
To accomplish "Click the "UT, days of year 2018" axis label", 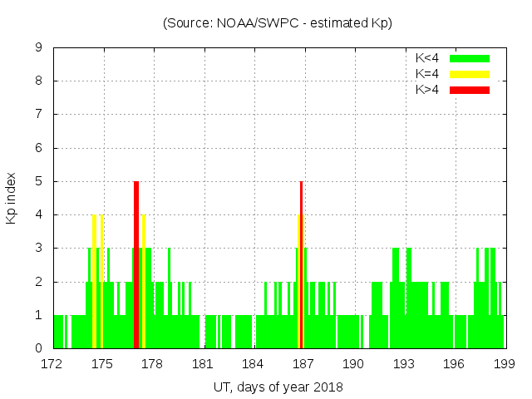I will point(278,387).
